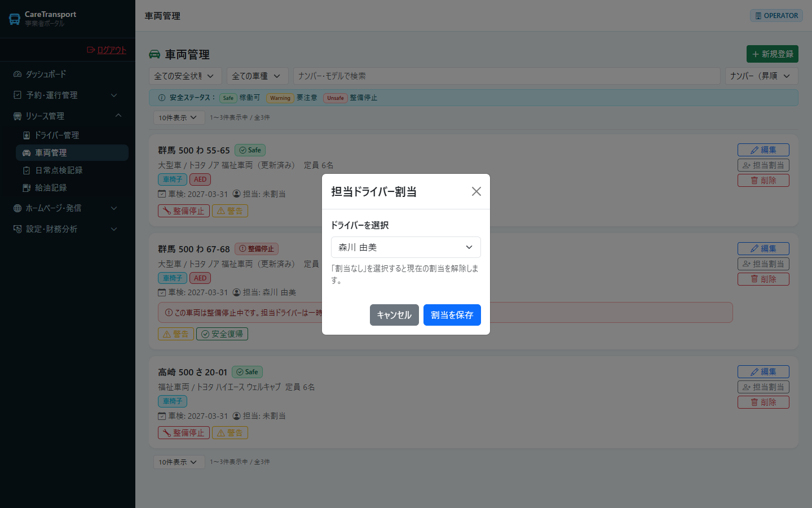Focus the ナンバー・モデルで検索 search field
This screenshot has width=812, height=508.
[507, 76]
